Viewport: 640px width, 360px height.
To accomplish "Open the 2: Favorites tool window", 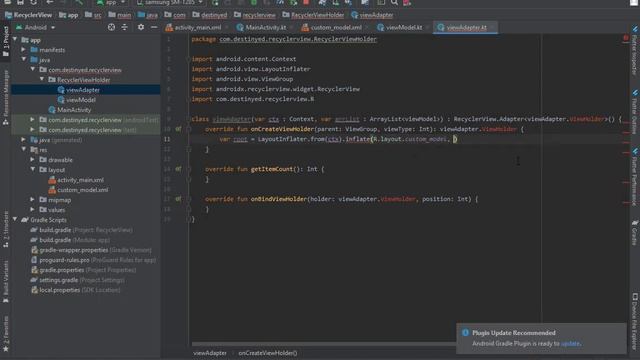I will click(x=5, y=333).
